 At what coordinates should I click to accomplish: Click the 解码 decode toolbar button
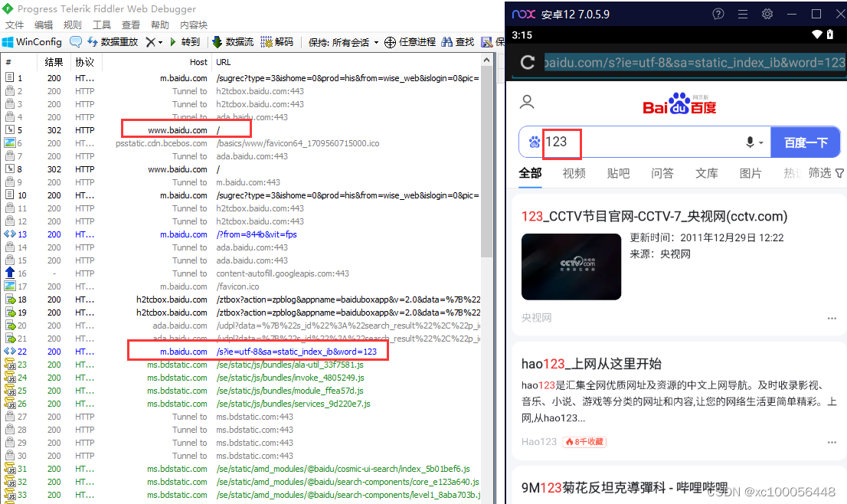(276, 41)
